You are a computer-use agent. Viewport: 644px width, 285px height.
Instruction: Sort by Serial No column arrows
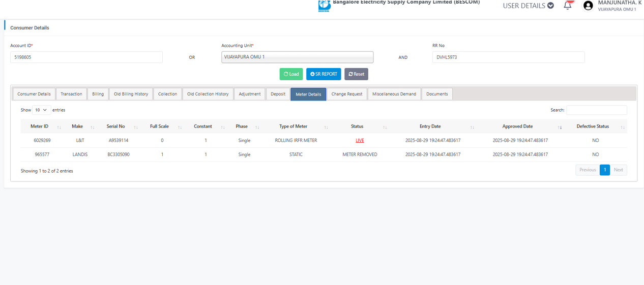click(x=136, y=127)
